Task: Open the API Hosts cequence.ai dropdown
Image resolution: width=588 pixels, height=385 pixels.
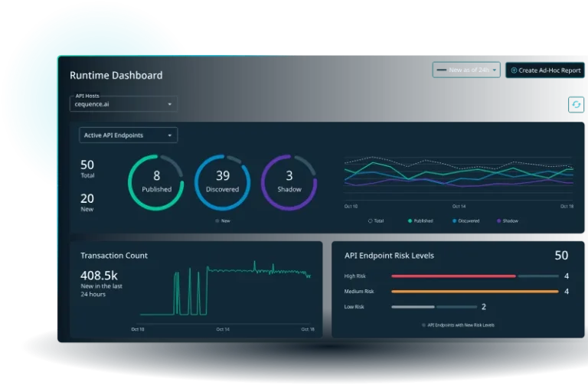Action: [123, 104]
